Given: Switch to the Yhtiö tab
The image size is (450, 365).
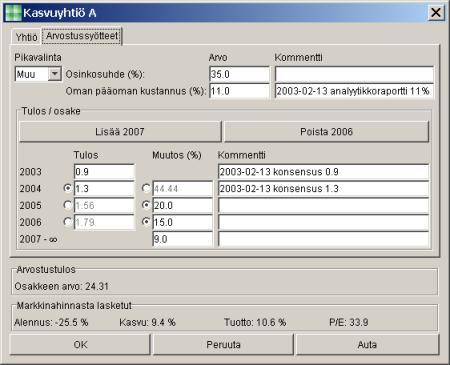Looking at the screenshot, I should (x=26, y=37).
